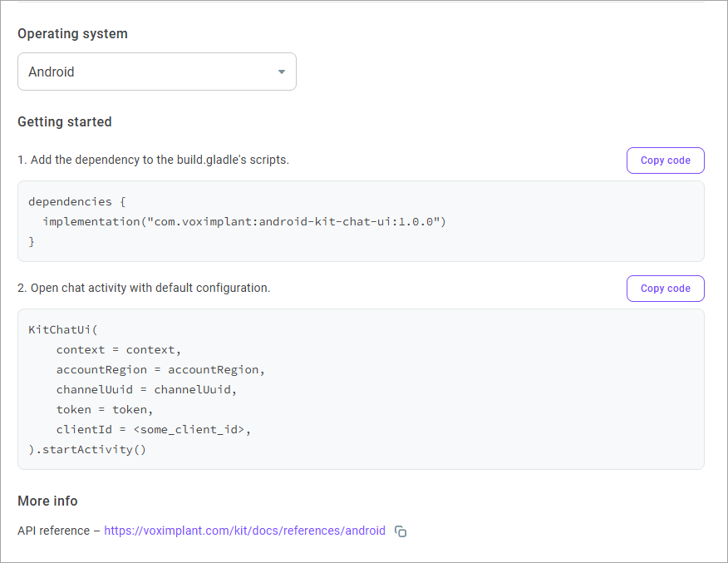The height and width of the screenshot is (563, 728).
Task: Copy code for the build.gradle dependency step
Action: click(x=666, y=161)
